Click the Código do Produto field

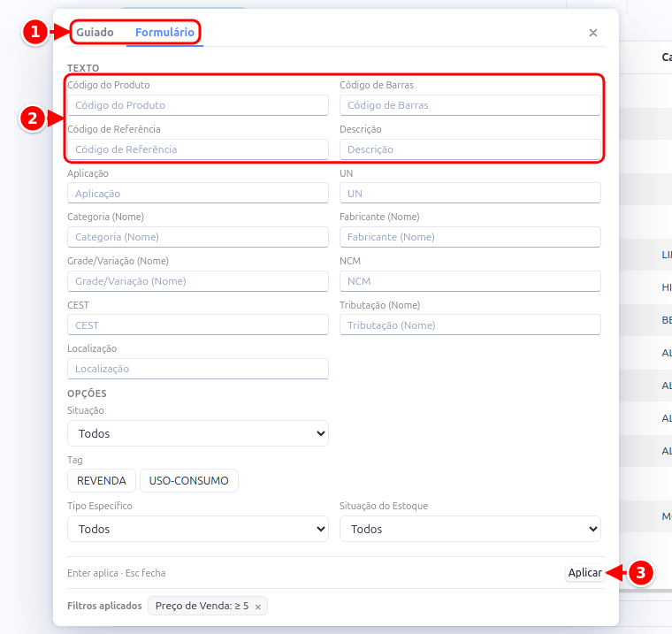(x=198, y=105)
